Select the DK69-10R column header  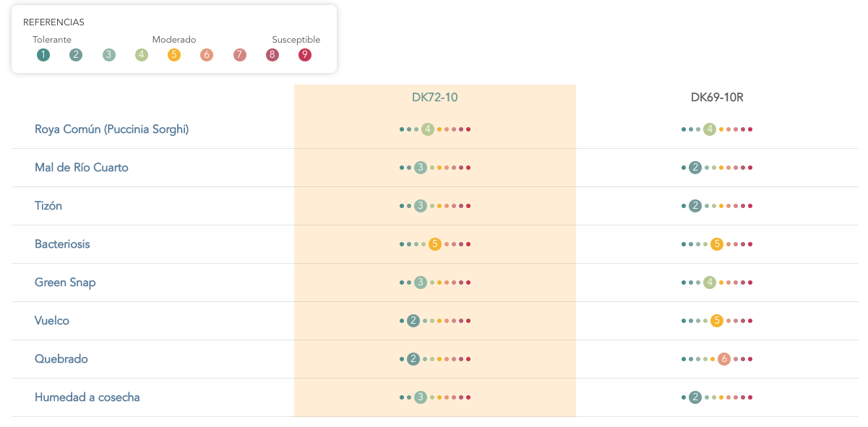(717, 98)
